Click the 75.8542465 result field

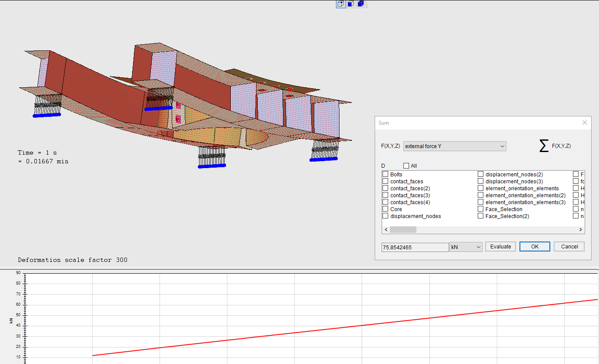coord(415,247)
